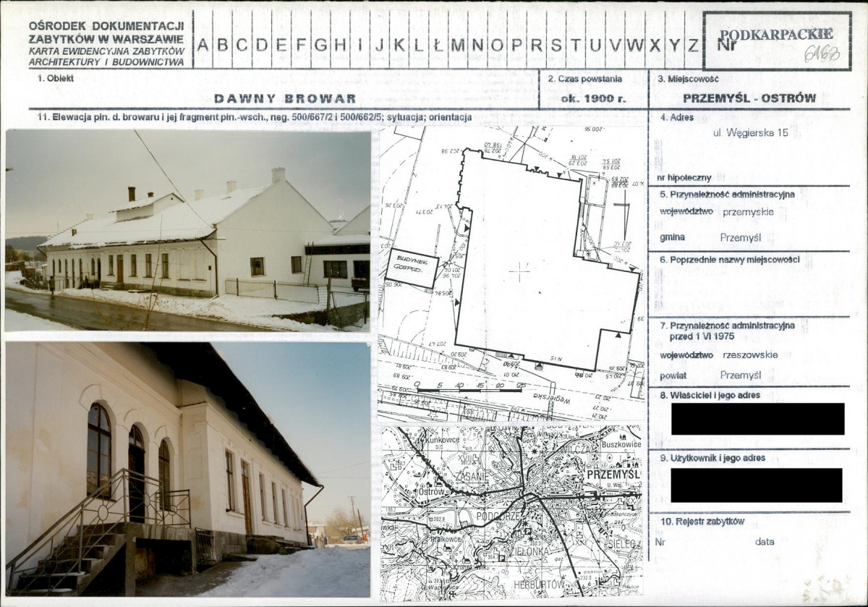Click the Przemyśl orientation map
The width and height of the screenshot is (868, 607).
click(511, 509)
